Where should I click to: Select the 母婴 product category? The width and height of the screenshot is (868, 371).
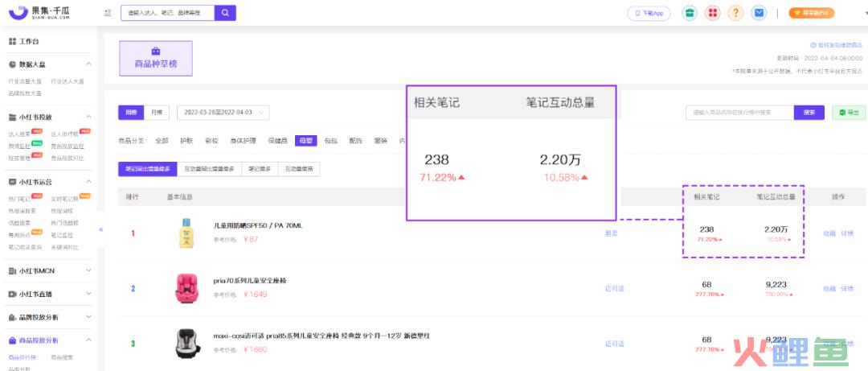click(x=306, y=141)
